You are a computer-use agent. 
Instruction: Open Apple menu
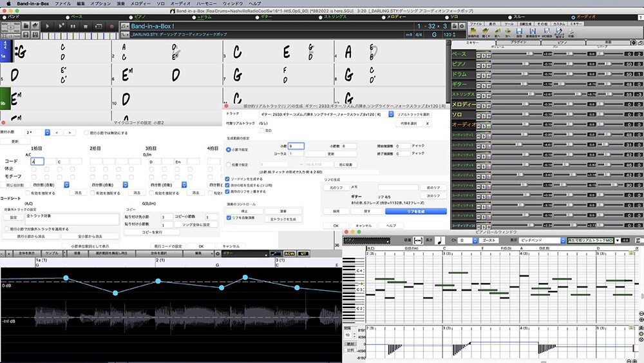8,3
